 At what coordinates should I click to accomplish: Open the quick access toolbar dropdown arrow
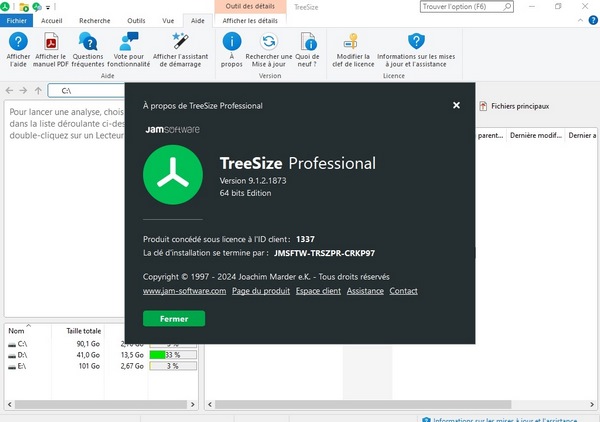48,7
